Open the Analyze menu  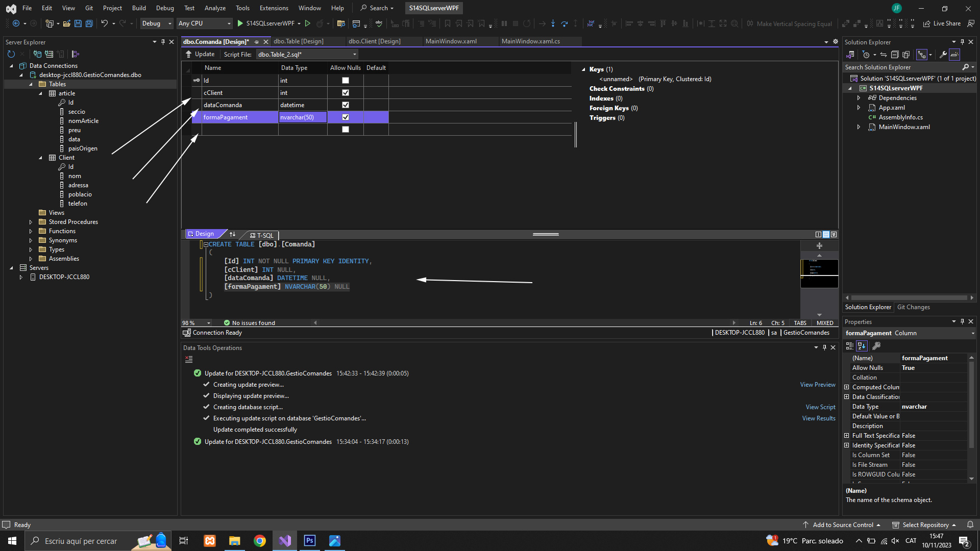(x=215, y=8)
